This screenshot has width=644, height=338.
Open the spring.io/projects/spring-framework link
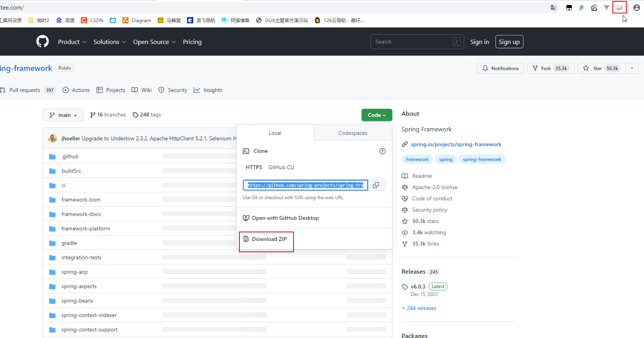[456, 144]
